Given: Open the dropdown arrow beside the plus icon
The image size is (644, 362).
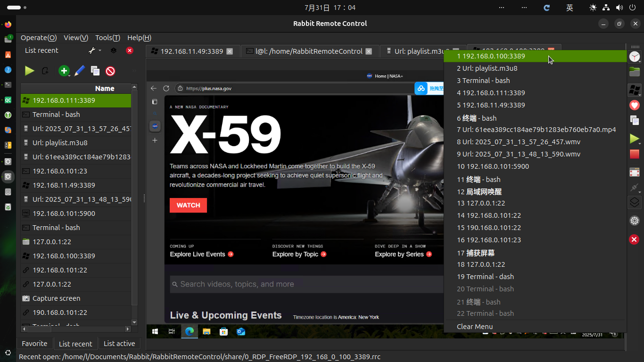Looking at the screenshot, I should 70,75.
